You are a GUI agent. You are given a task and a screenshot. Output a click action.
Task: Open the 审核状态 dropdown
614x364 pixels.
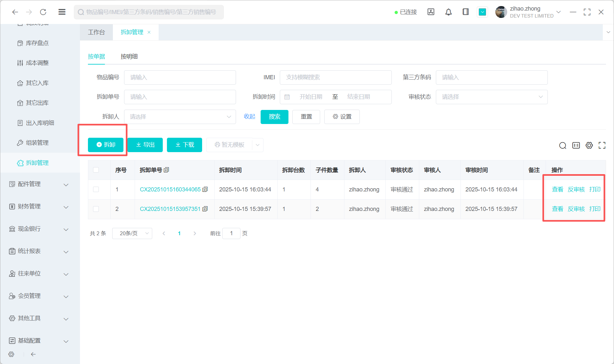pos(492,97)
